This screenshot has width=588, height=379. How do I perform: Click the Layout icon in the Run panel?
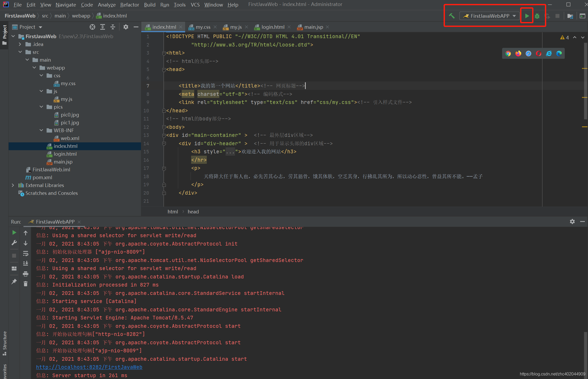click(x=14, y=269)
